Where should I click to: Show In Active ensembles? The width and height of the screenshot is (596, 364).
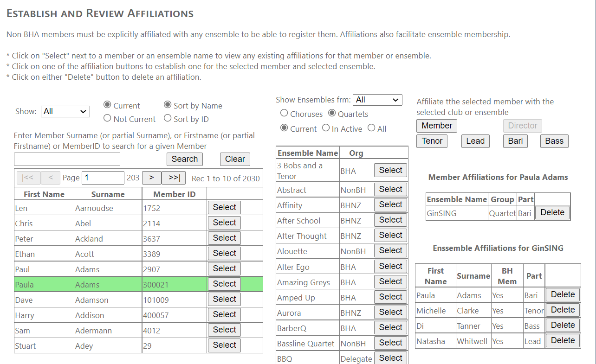[326, 128]
